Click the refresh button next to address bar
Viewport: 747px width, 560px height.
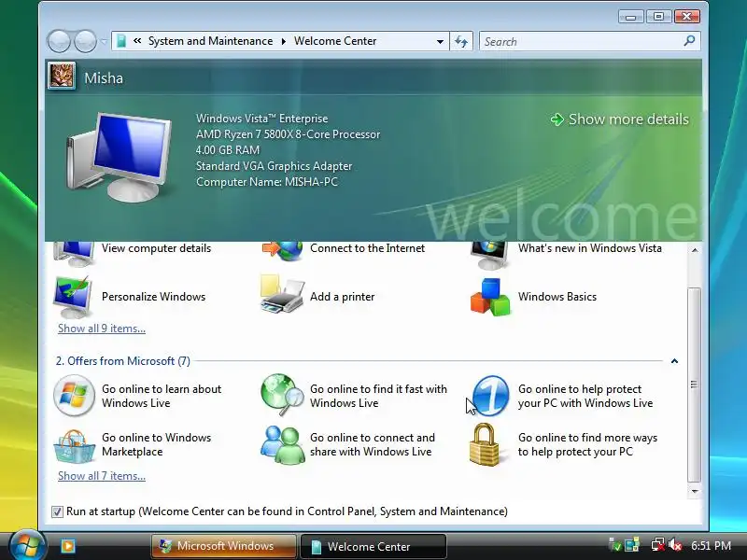[x=461, y=41]
